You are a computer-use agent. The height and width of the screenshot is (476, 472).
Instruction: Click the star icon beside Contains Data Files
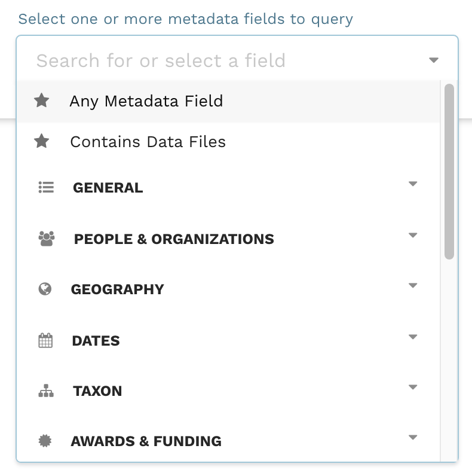click(41, 142)
